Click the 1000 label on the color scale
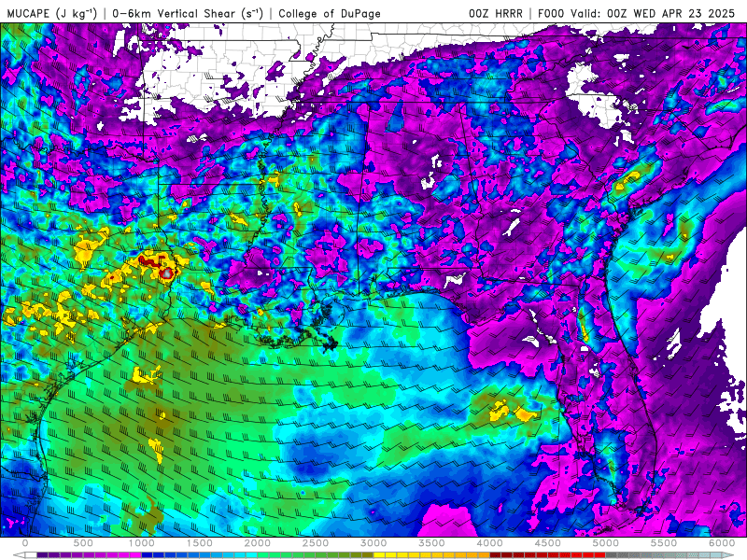Viewport: 747px width, 560px height. 142,543
